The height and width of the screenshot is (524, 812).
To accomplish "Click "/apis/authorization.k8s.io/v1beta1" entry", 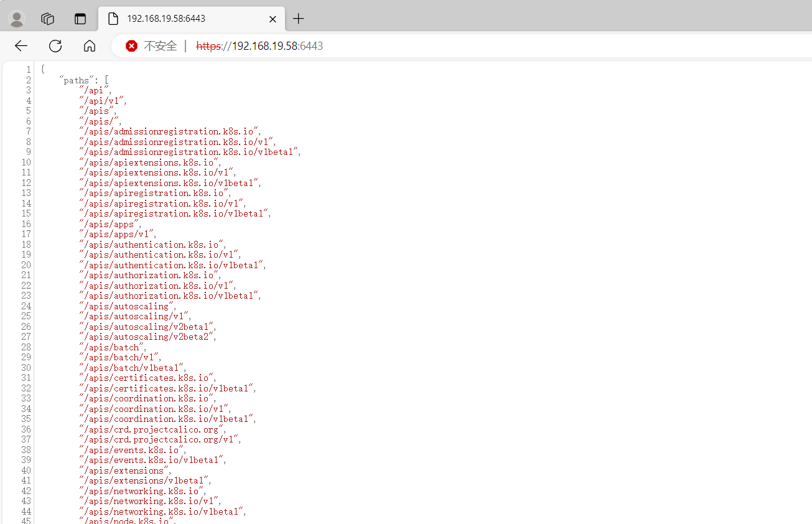I will coord(169,296).
